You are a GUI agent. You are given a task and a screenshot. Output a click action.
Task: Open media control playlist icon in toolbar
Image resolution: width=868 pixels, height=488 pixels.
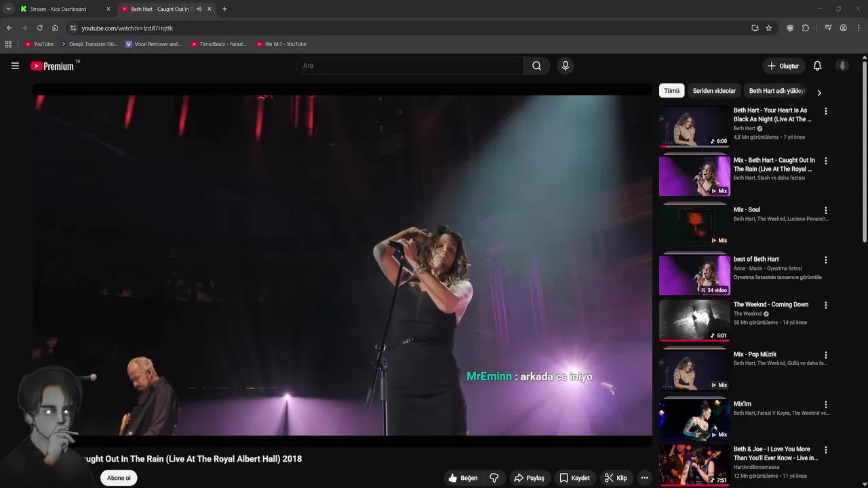tap(828, 28)
